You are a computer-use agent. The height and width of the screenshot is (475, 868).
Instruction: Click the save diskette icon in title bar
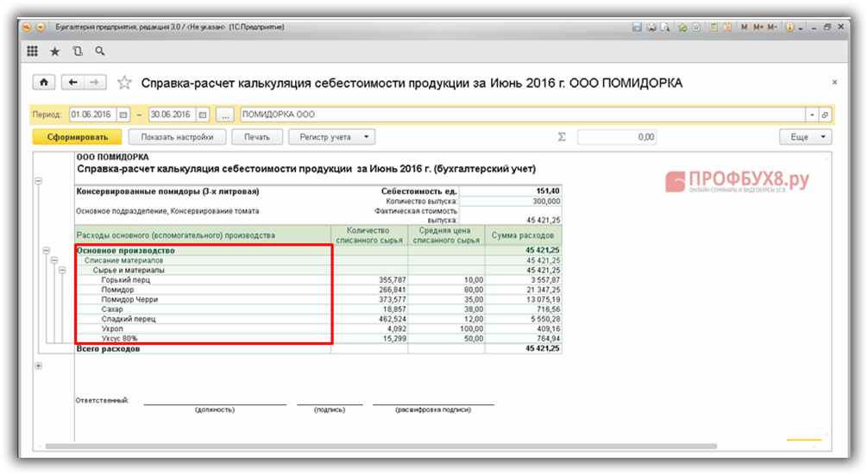pyautogui.click(x=636, y=28)
